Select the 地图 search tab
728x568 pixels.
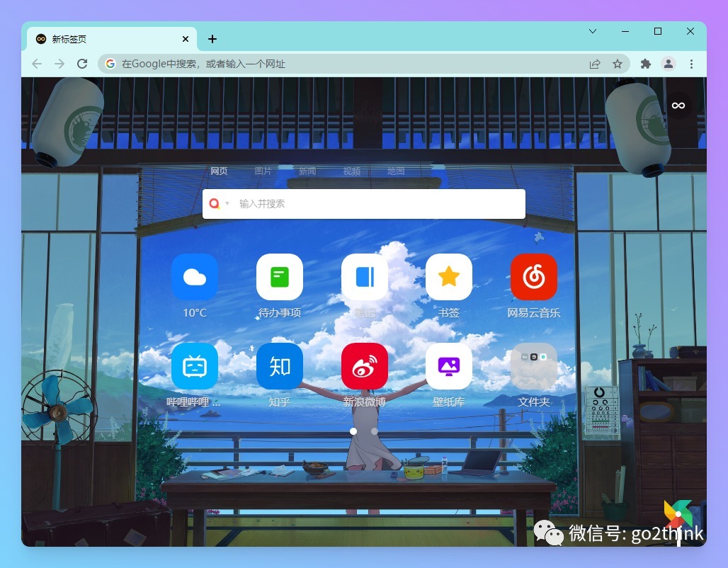(x=396, y=171)
